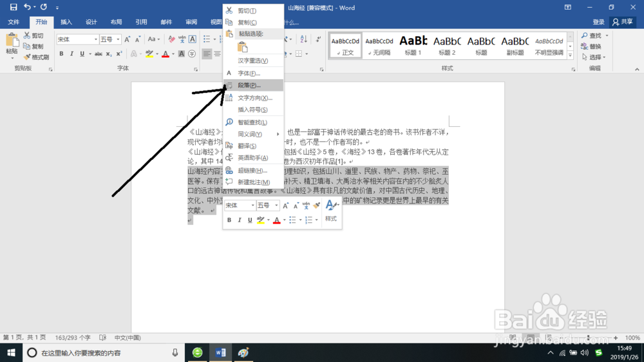Open the mini toolbar font size dropdown
The image size is (644, 362).
click(x=276, y=205)
